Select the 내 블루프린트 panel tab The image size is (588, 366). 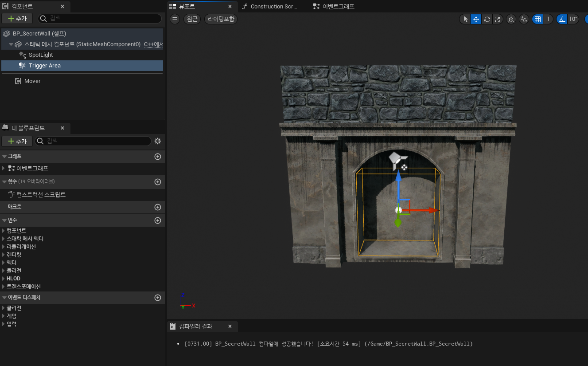[x=28, y=128]
